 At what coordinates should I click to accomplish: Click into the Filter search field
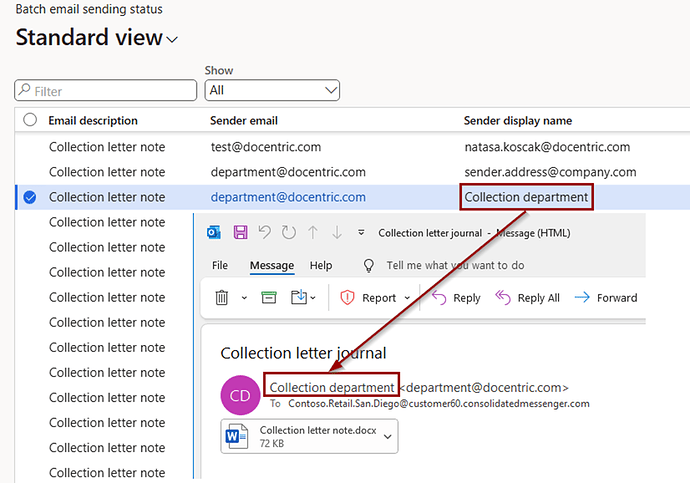click(106, 91)
